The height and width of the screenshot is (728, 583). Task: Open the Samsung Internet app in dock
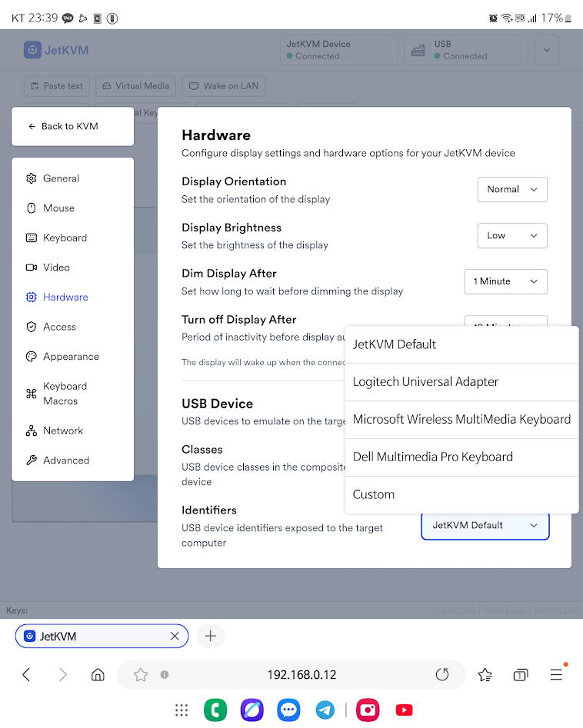(252, 710)
